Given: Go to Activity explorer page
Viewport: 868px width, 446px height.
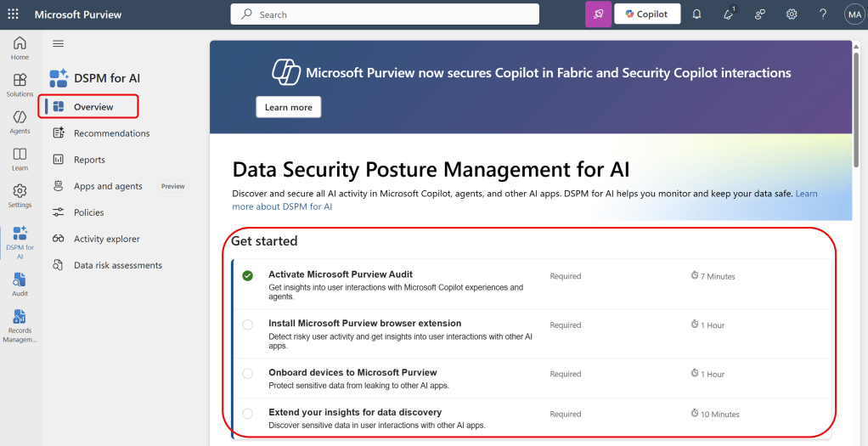Looking at the screenshot, I should click(106, 239).
